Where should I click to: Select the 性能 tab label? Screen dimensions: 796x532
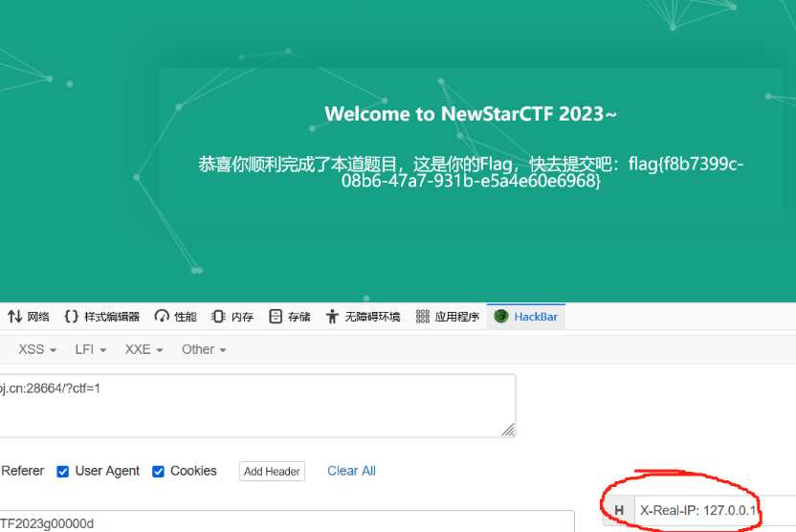click(186, 317)
